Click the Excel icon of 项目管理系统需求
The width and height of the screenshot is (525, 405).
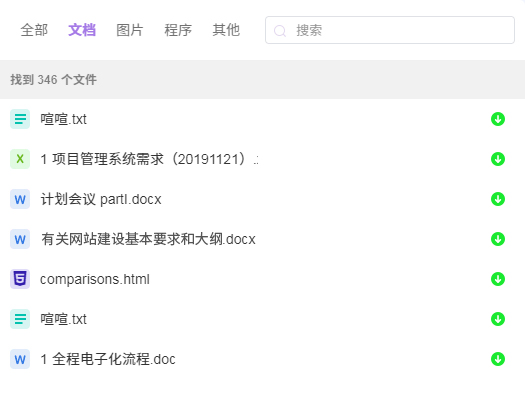point(20,159)
